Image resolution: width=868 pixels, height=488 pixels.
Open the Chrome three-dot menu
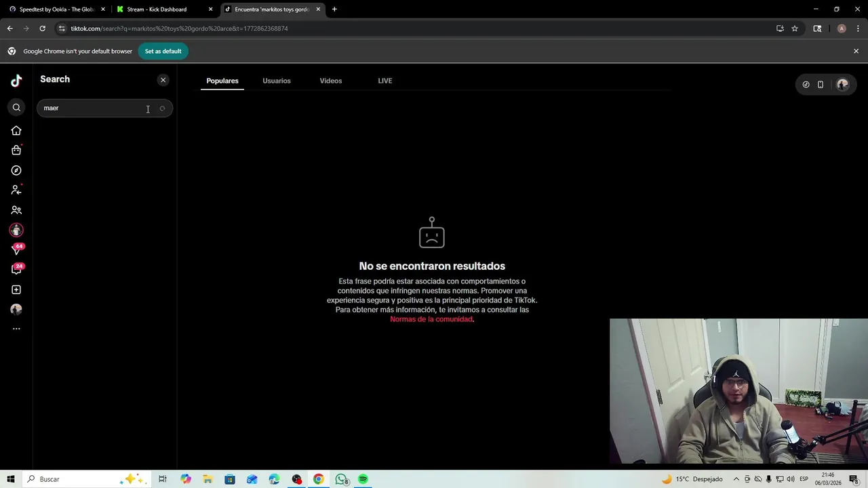pyautogui.click(x=858, y=28)
